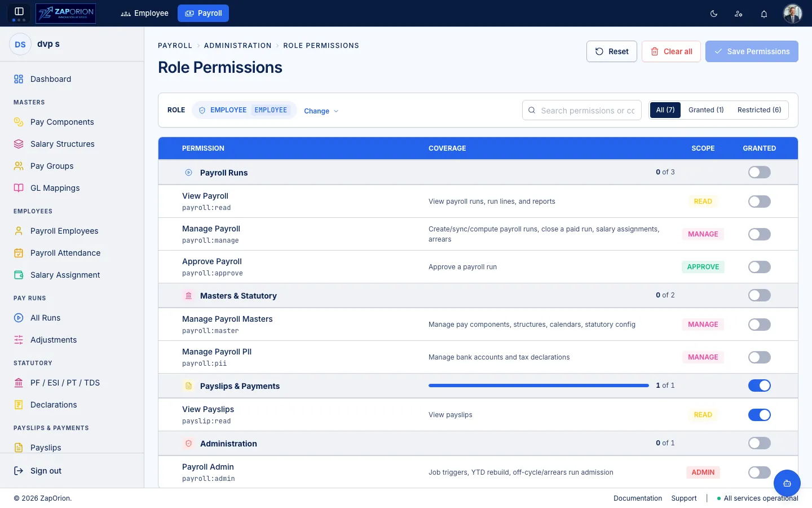Focus the Search permissions input
812x508 pixels.
coord(582,111)
